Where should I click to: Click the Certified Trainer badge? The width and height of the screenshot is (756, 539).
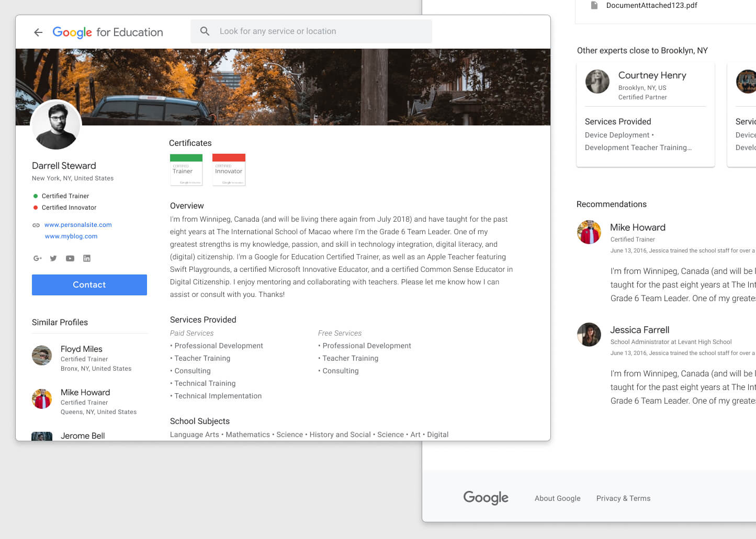click(186, 169)
